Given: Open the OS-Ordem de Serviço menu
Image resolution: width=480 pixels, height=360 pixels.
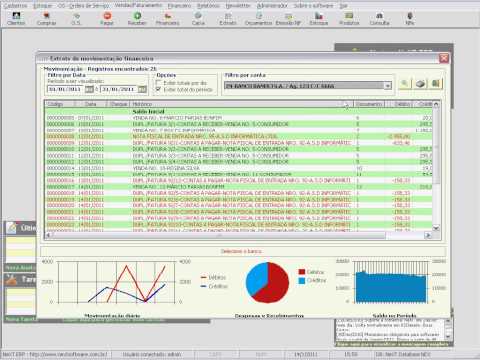Looking at the screenshot, I should point(83,6).
